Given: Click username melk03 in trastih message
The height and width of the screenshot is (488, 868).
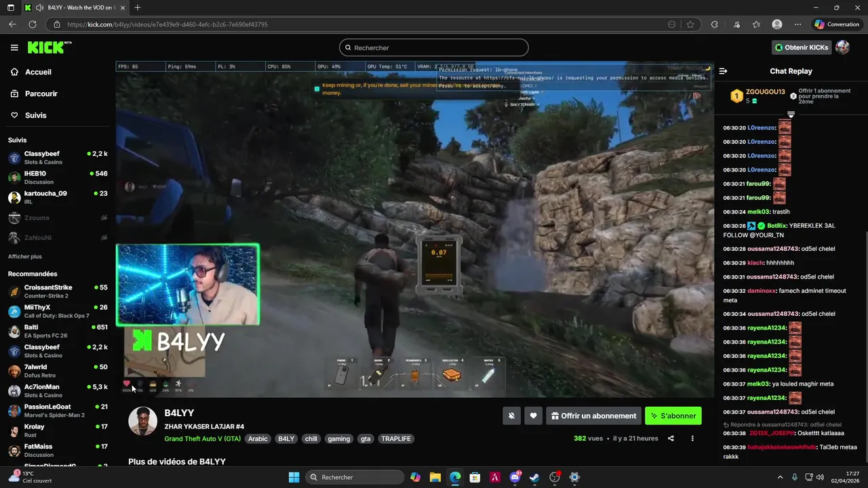Looking at the screenshot, I should 758,211.
